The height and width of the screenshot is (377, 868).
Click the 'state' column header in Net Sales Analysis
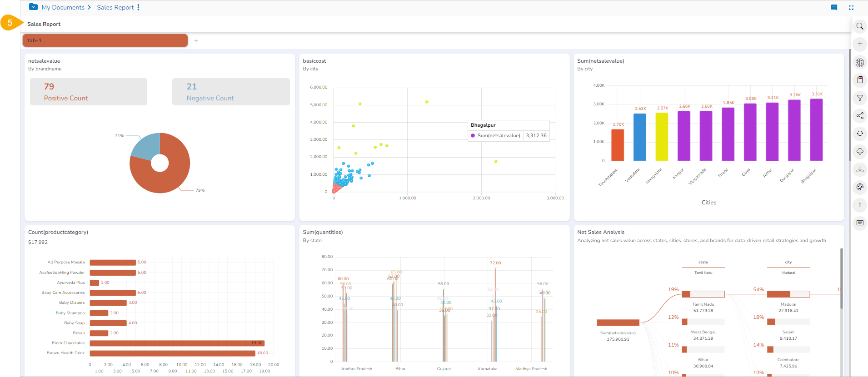pyautogui.click(x=703, y=262)
